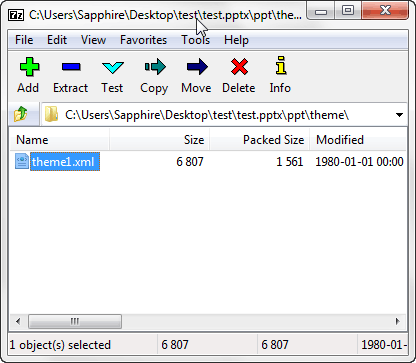Open the View menu

pyautogui.click(x=93, y=40)
